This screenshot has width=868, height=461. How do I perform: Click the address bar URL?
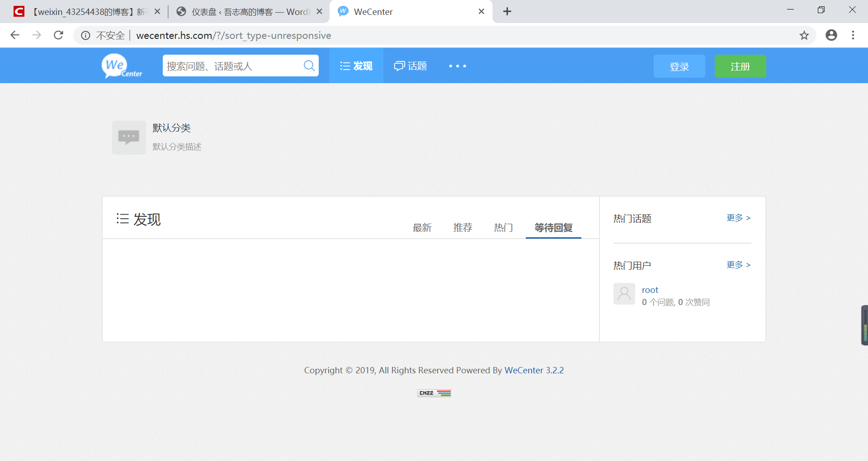(234, 35)
